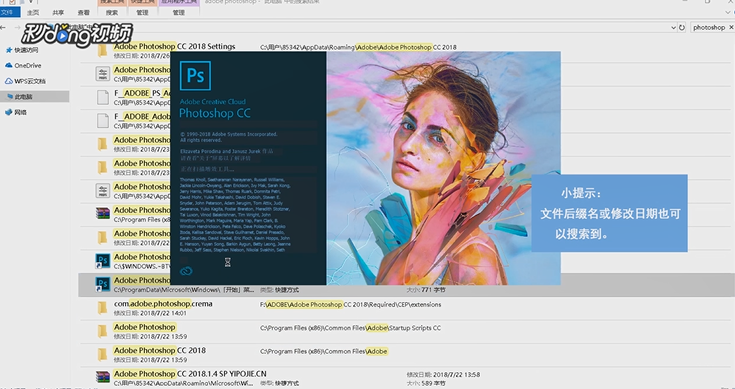Click the path ending Common Files\Adobe
Image resolution: width=735 pixels, height=389 pixels.
(x=324, y=352)
